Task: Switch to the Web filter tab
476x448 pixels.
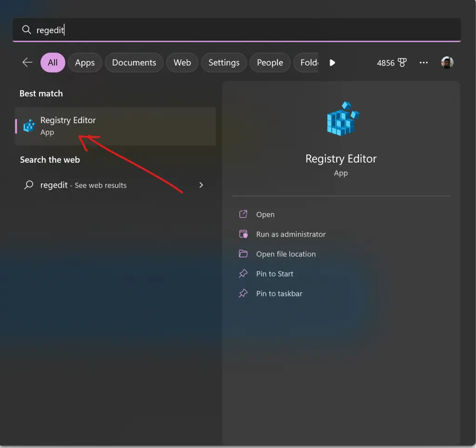Action: coord(182,63)
